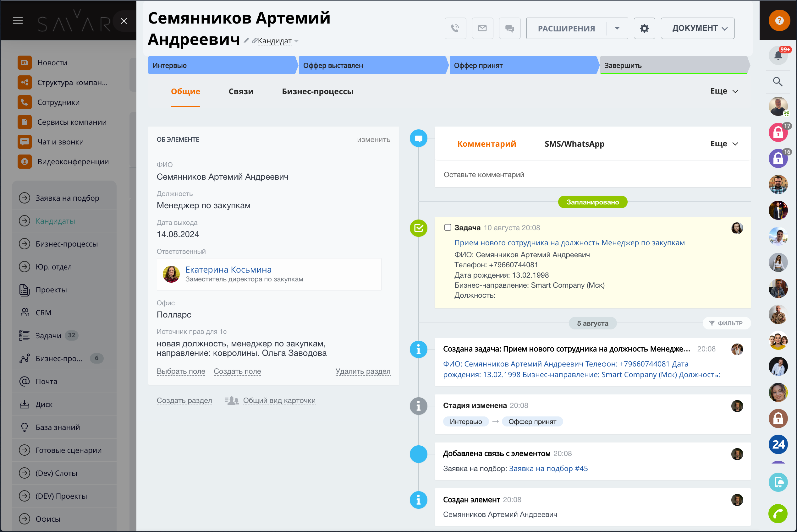This screenshot has height=532, width=797.
Task: Click the email envelope icon in header
Action: [482, 28]
